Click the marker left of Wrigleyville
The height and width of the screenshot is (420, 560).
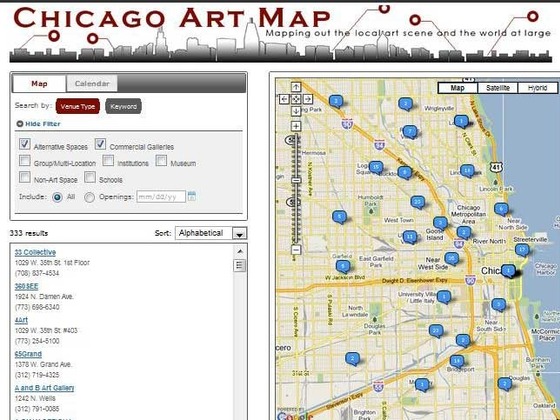coord(405,104)
